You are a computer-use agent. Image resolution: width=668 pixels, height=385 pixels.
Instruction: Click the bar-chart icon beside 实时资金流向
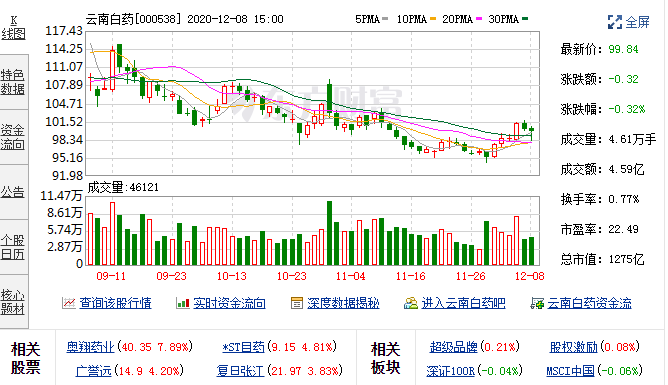(182, 303)
